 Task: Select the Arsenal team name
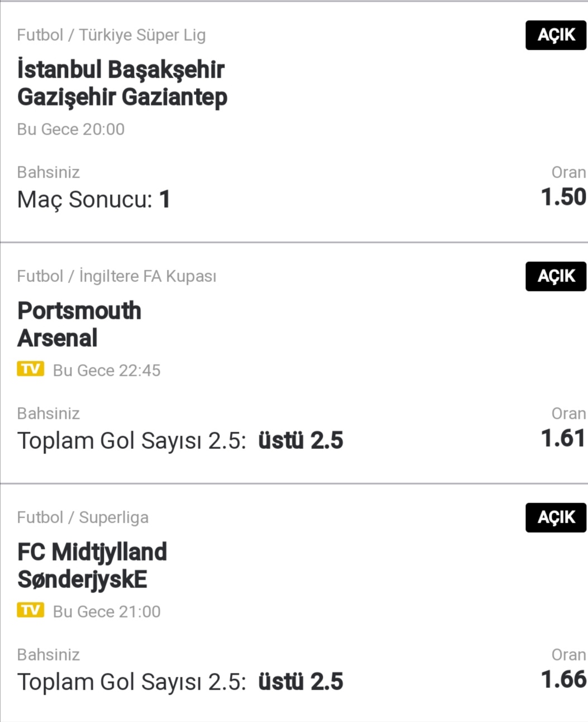(58, 338)
